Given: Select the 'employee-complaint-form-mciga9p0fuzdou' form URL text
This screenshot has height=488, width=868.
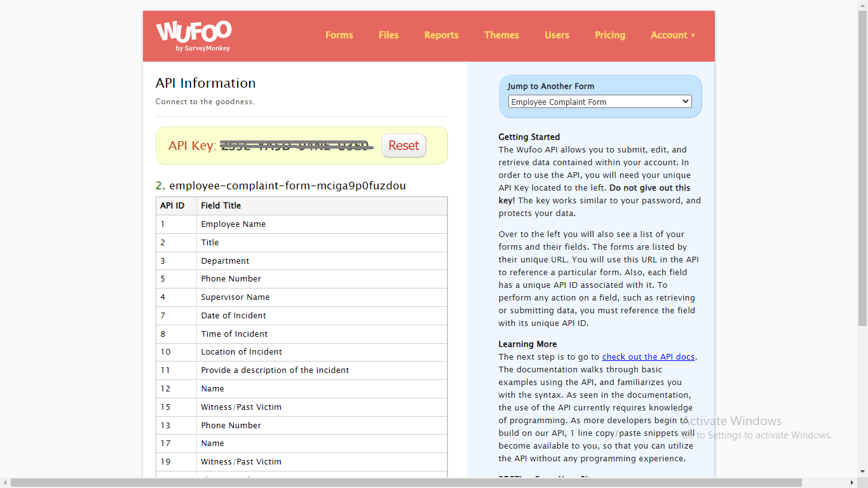Looking at the screenshot, I should click(x=288, y=186).
